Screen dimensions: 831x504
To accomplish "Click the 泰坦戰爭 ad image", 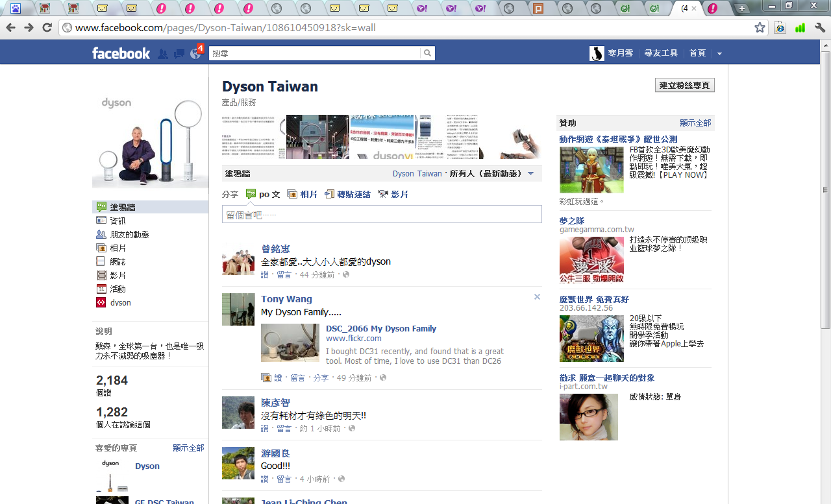I will (591, 169).
